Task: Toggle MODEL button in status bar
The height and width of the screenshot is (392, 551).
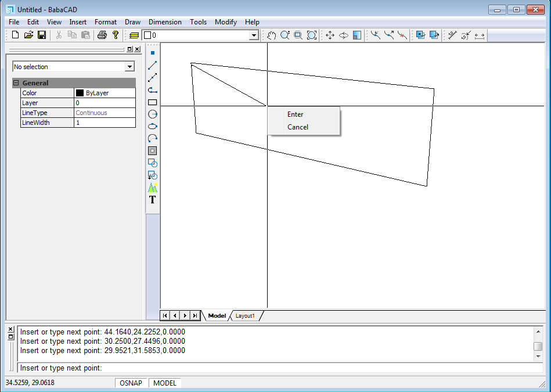Action: pos(165,383)
